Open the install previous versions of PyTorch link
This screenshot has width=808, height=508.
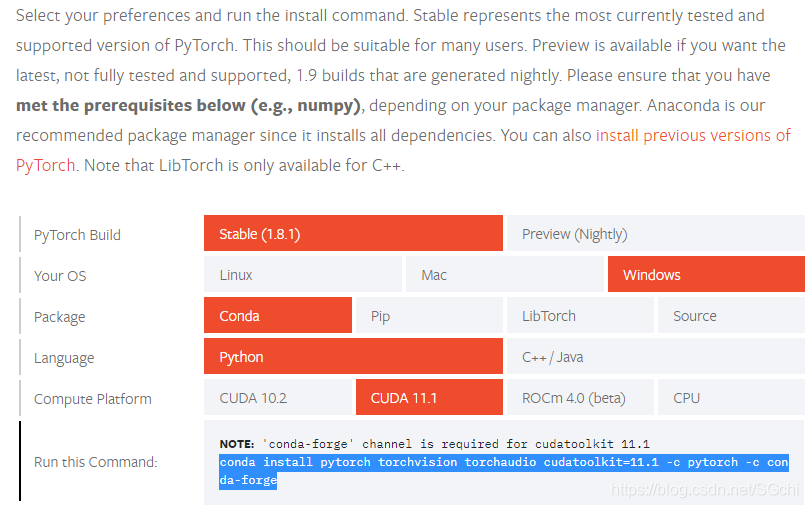coord(693,135)
